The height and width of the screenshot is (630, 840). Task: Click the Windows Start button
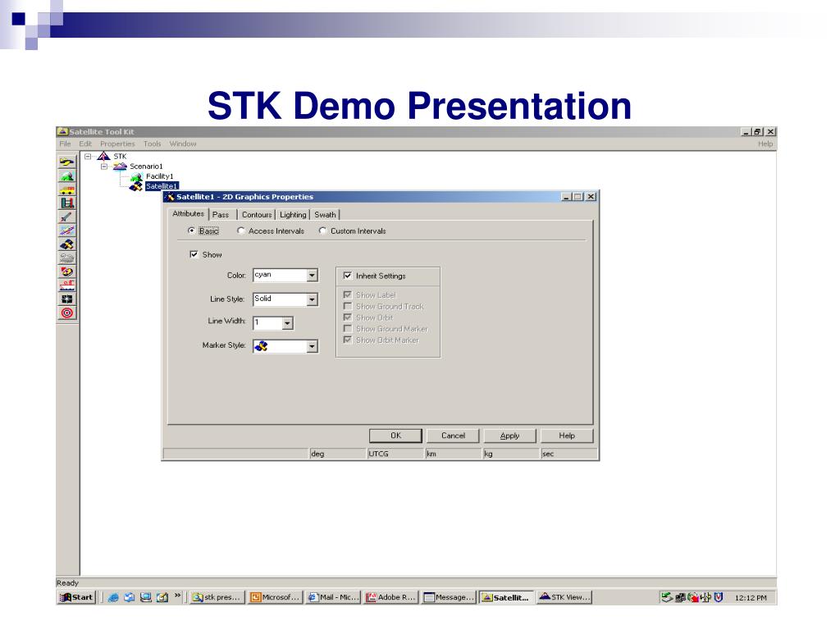(76, 597)
